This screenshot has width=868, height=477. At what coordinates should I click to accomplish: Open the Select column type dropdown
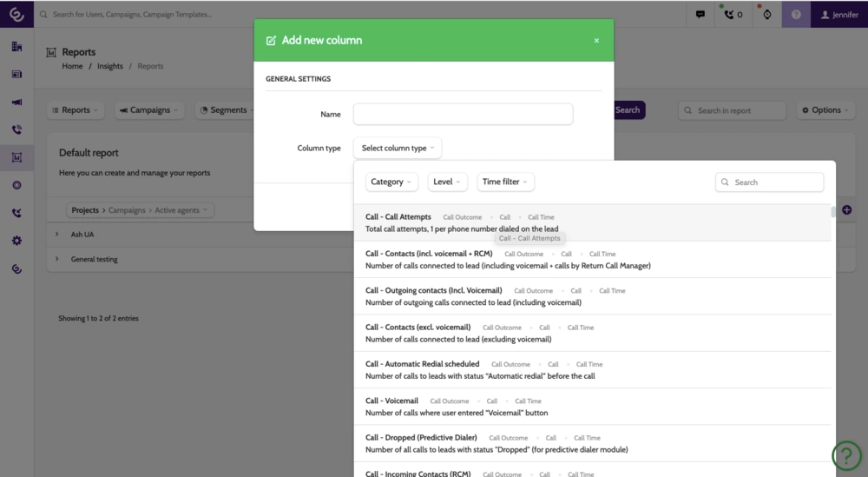398,149
